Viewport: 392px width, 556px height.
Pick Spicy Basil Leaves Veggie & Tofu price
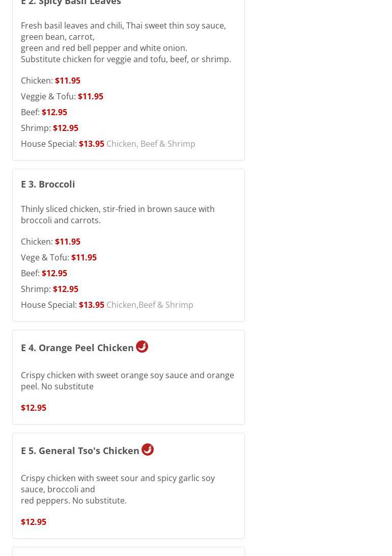point(91,96)
